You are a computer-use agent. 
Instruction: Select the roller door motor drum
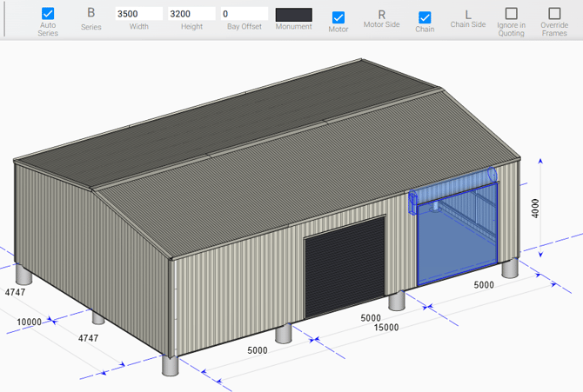click(452, 185)
